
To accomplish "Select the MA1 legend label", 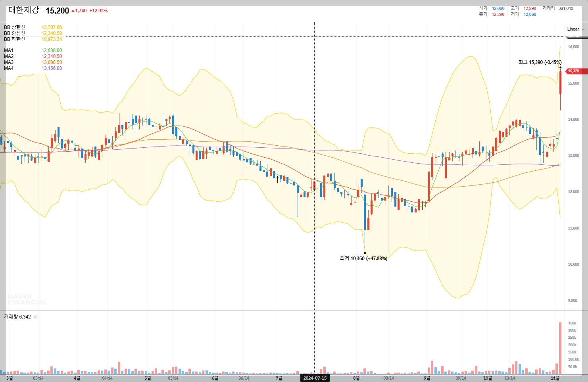I will pos(9,50).
